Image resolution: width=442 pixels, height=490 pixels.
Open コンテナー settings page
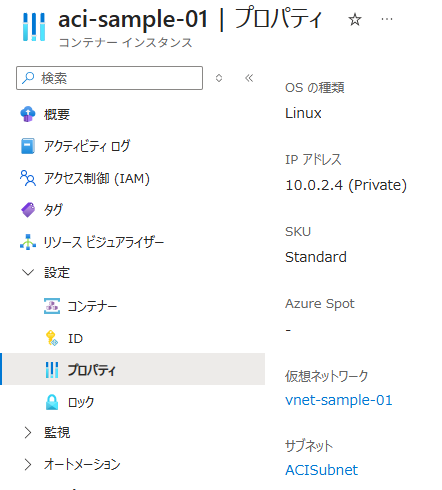(92, 306)
